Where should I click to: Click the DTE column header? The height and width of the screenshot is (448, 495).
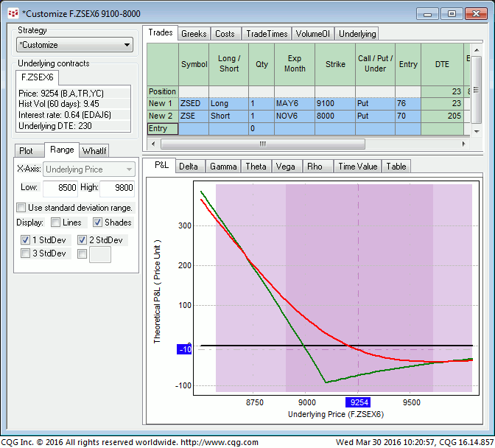[442, 64]
